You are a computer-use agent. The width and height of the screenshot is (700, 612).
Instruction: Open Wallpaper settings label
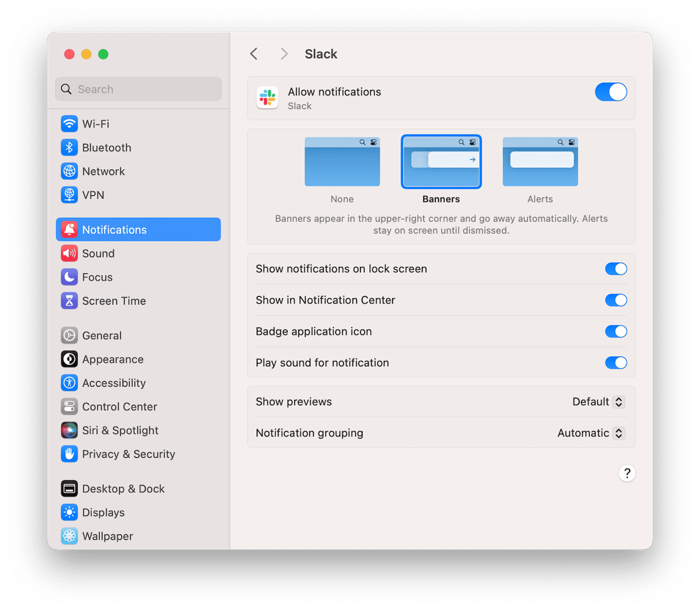tap(108, 535)
